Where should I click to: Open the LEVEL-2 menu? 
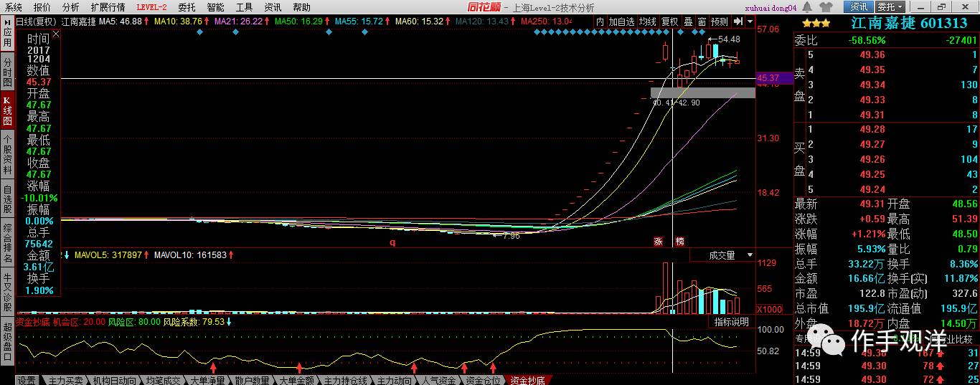coord(151,7)
